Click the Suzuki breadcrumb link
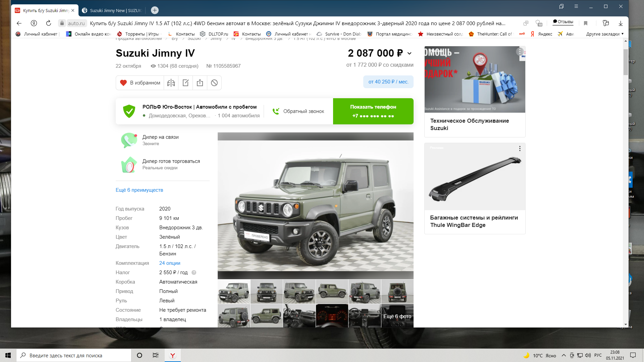This screenshot has width=644, height=362. pyautogui.click(x=194, y=39)
